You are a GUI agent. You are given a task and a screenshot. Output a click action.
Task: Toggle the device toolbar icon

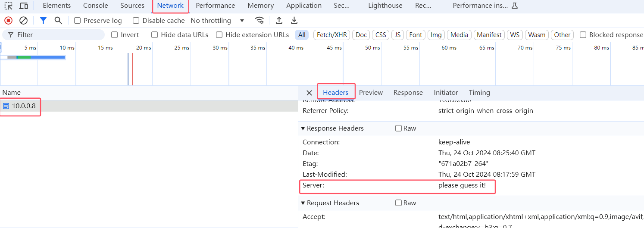click(24, 6)
